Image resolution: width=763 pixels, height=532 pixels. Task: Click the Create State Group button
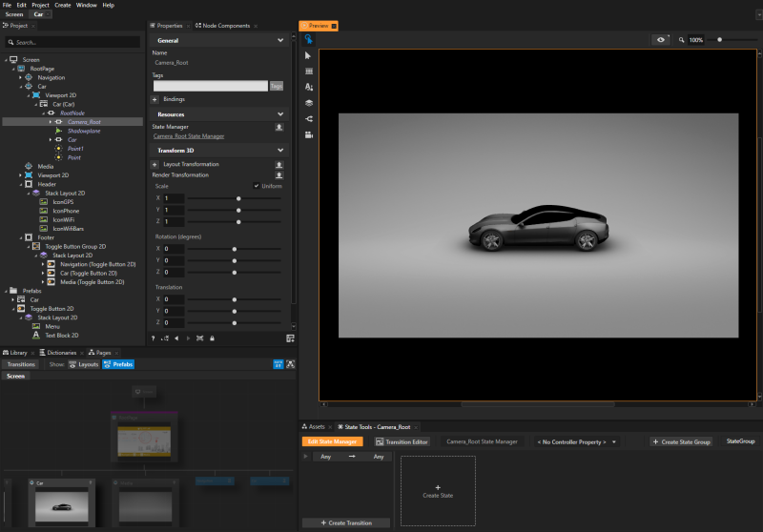click(x=681, y=442)
